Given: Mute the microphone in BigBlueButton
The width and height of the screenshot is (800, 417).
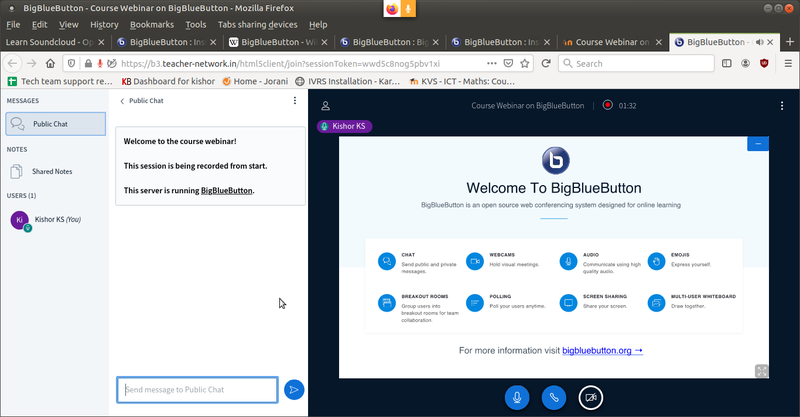Looking at the screenshot, I should coord(517,398).
